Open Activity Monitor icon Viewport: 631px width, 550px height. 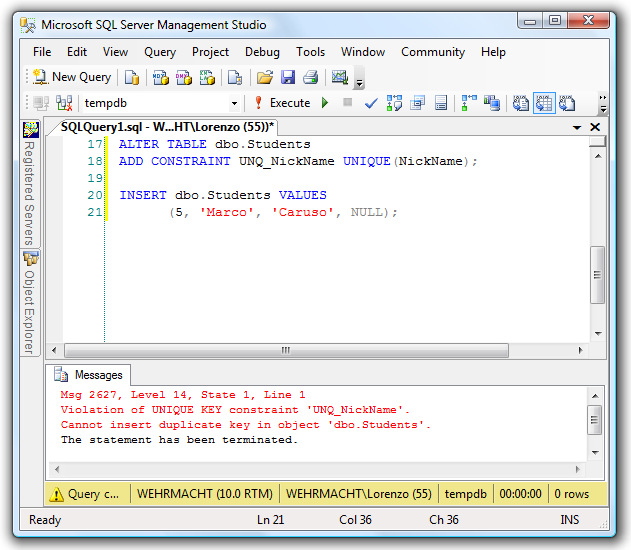(340, 77)
